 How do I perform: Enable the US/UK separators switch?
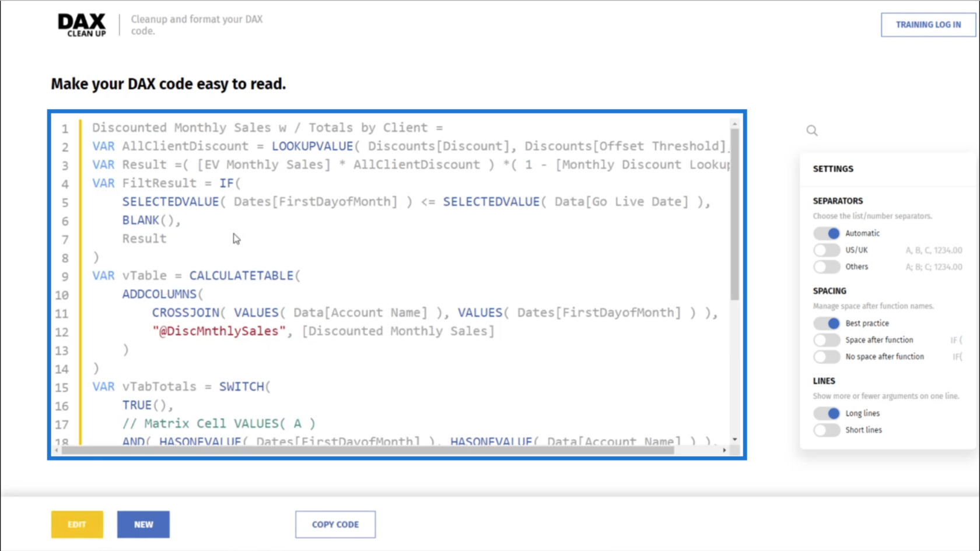tap(827, 250)
